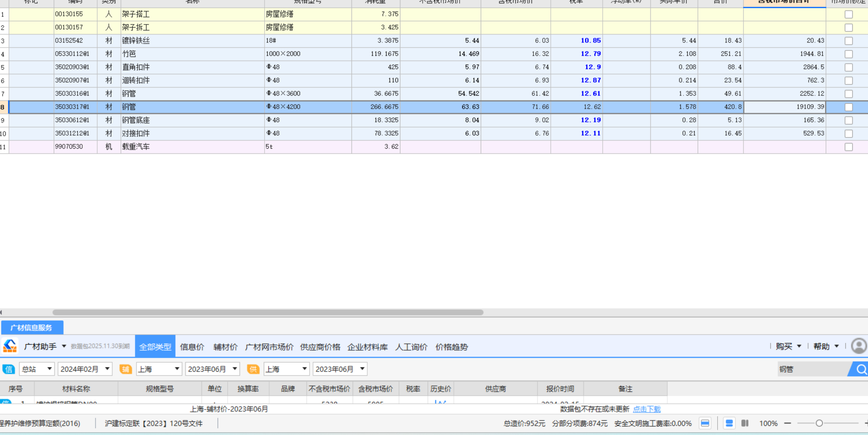Tick market price lock for 迴转扣件 row
Image resolution: width=868 pixels, height=435 pixels.
pyautogui.click(x=848, y=81)
